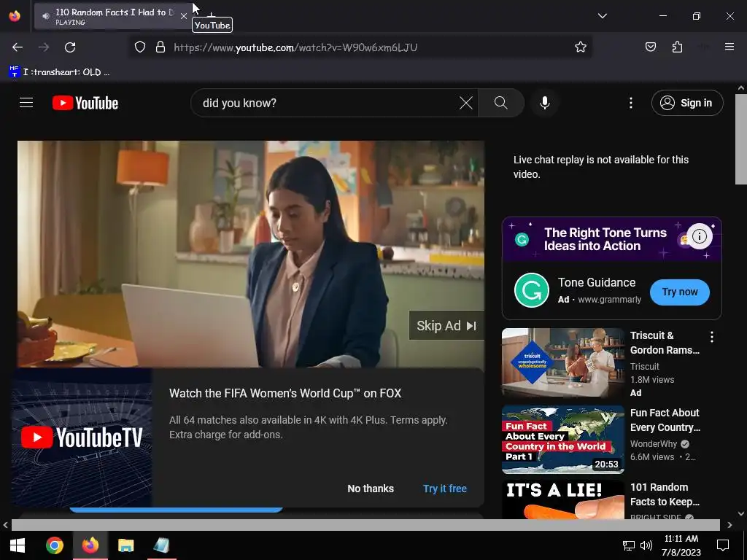Open Tone Guidance ad title

coord(597,282)
